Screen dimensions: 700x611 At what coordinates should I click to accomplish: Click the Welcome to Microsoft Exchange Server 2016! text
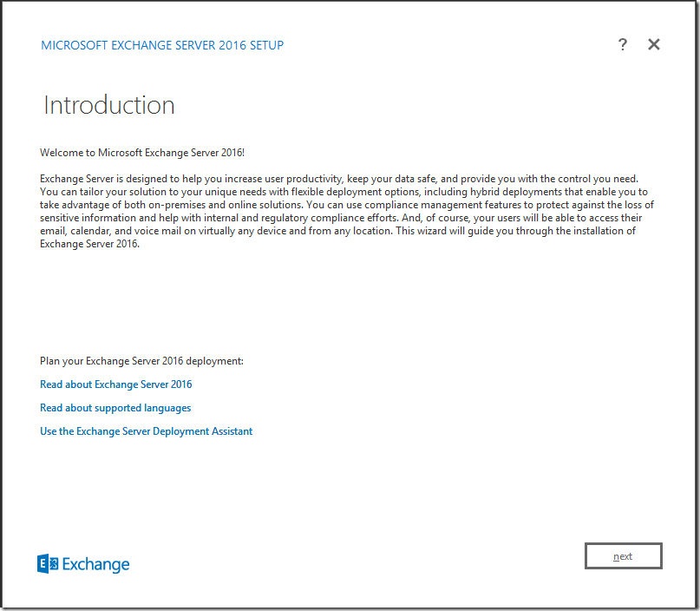(x=142, y=153)
